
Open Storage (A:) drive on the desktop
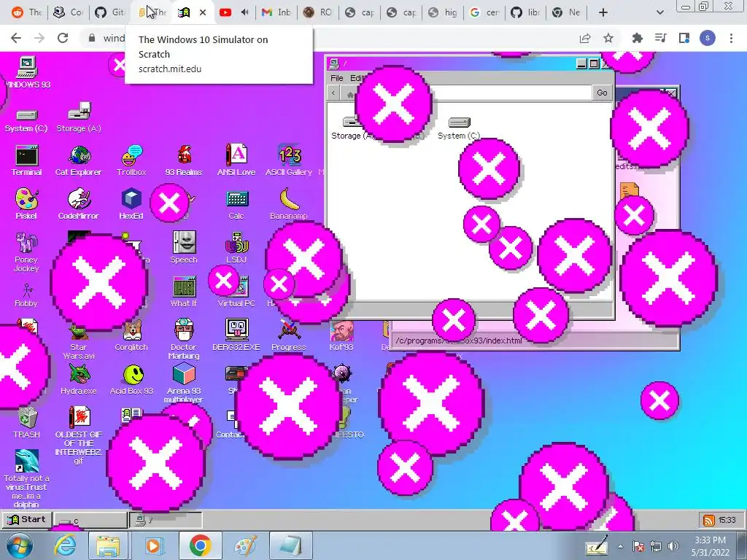tap(79, 117)
